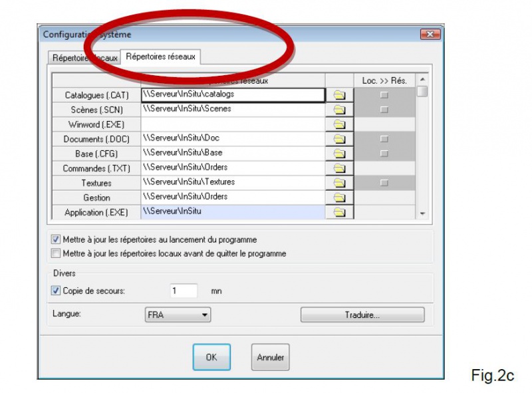Screen dimensions: 532x393
Task: Switch to Répertoires réseaux tab
Action: [160, 57]
